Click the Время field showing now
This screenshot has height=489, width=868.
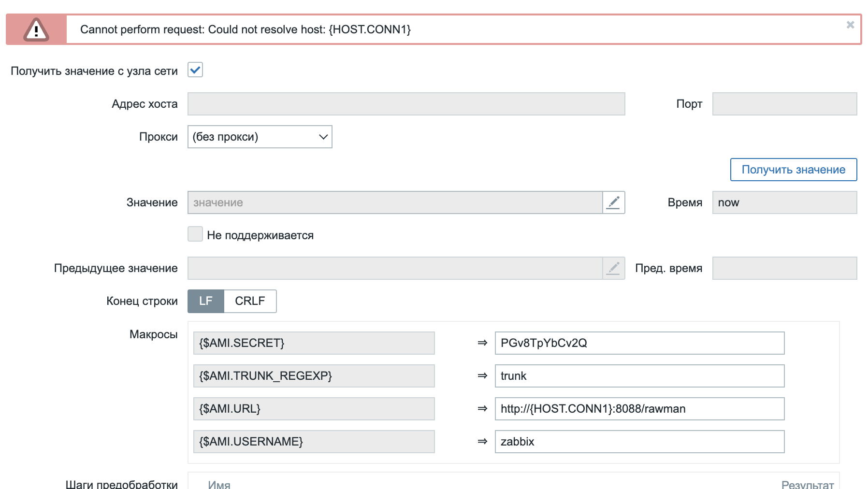(x=784, y=202)
